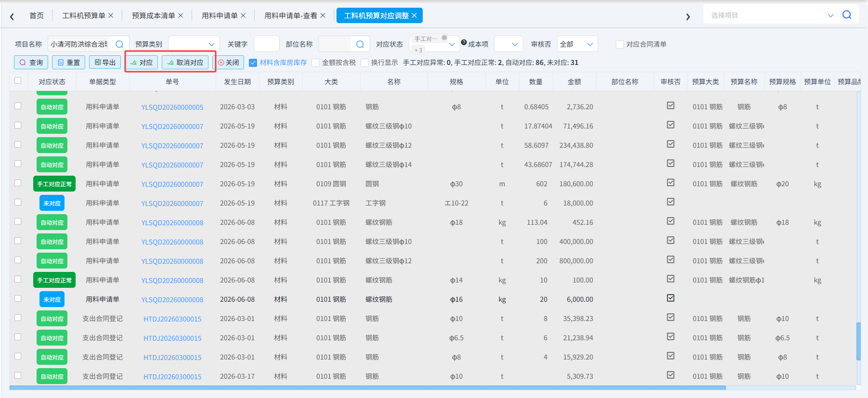The width and height of the screenshot is (868, 398).
Task: Enable the 金额按含税 checkbox
Action: click(315, 63)
